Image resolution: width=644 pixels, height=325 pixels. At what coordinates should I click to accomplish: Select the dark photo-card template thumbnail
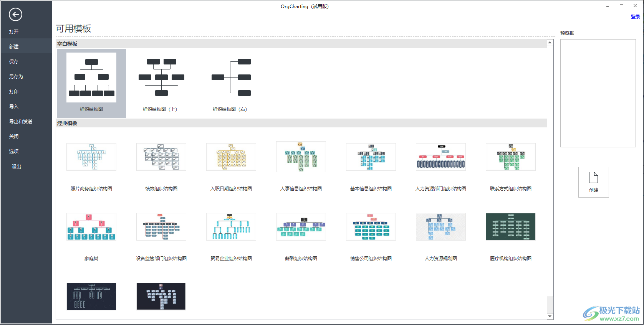click(x=161, y=297)
